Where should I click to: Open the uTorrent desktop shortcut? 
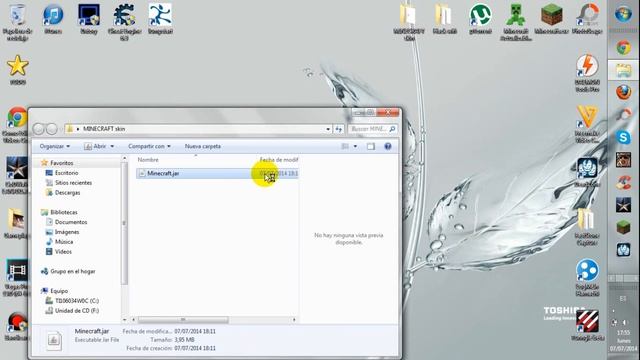480,19
